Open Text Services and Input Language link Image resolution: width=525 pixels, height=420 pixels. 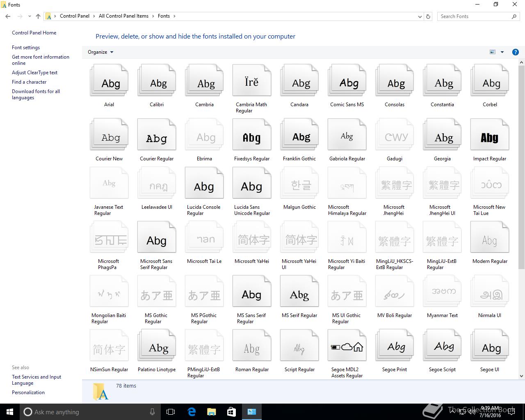(37, 380)
